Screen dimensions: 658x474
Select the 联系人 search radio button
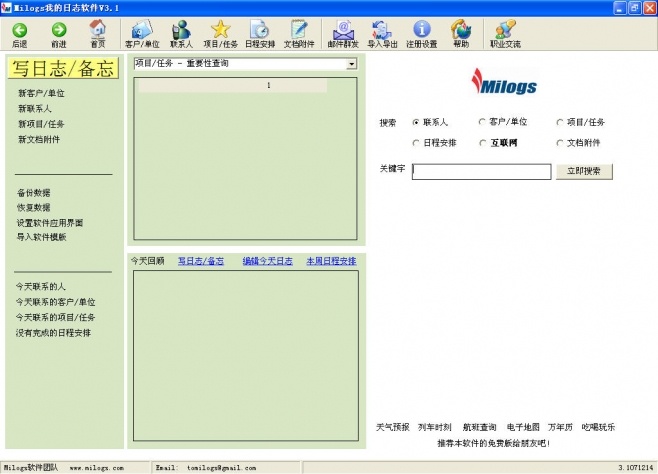[x=416, y=122]
